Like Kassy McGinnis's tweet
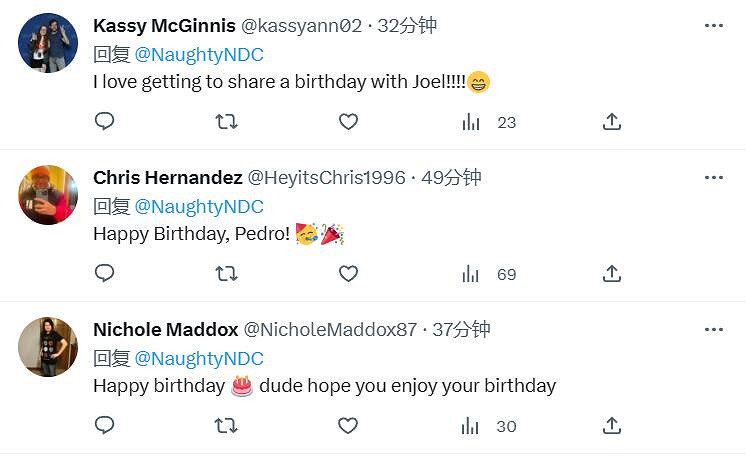The image size is (746, 456). (x=348, y=122)
